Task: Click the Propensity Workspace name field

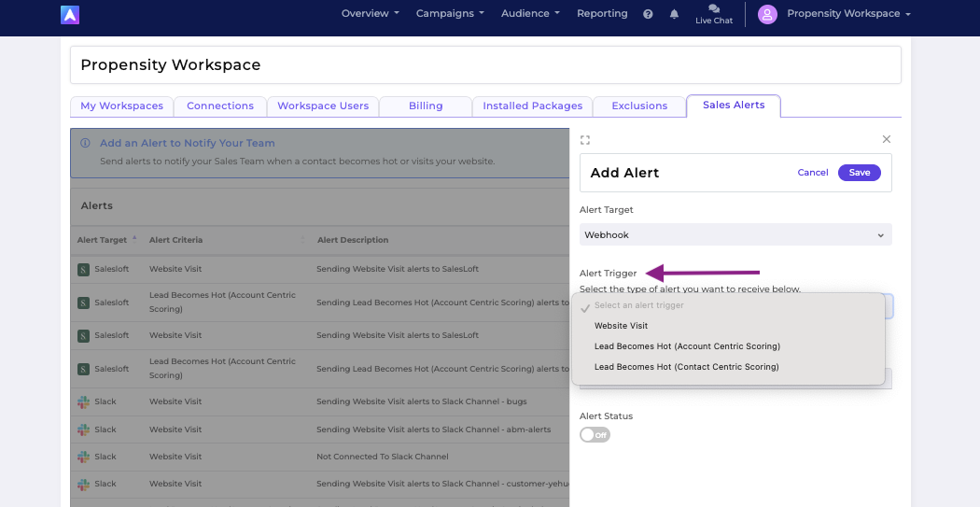Action: (x=485, y=65)
